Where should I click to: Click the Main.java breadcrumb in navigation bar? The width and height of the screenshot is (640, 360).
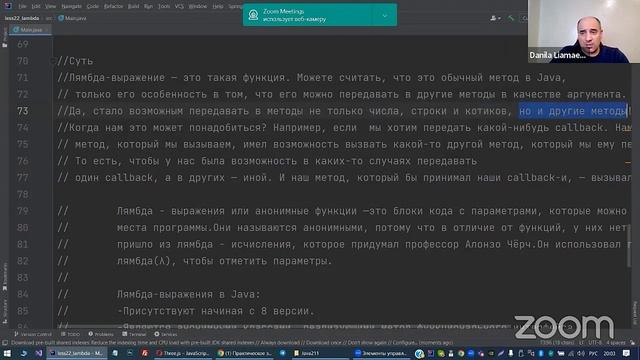(x=73, y=18)
